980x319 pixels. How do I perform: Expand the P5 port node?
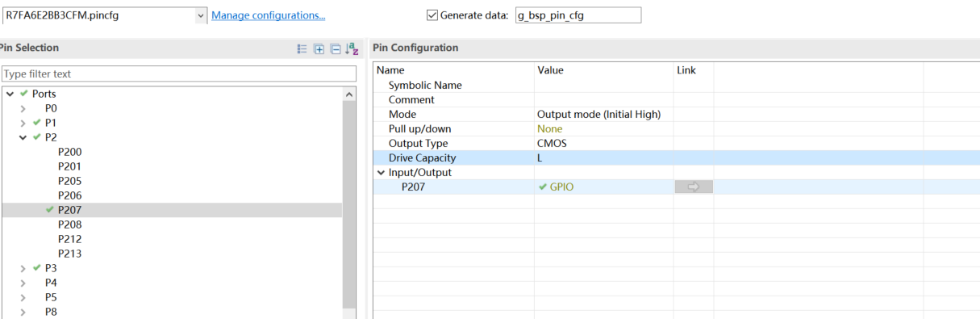click(x=23, y=297)
